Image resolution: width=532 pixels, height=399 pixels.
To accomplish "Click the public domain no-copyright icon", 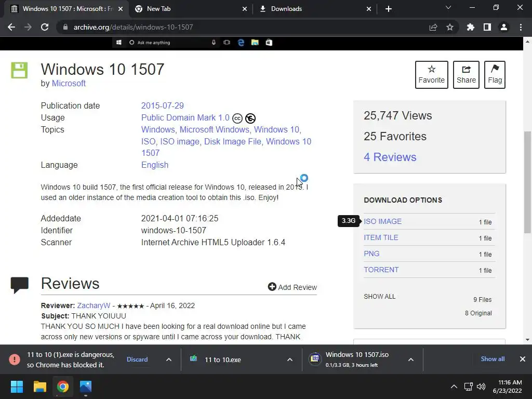I will pos(250,118).
